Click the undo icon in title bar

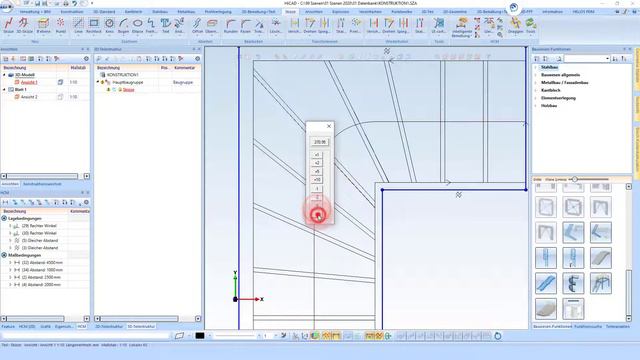click(x=74, y=3)
